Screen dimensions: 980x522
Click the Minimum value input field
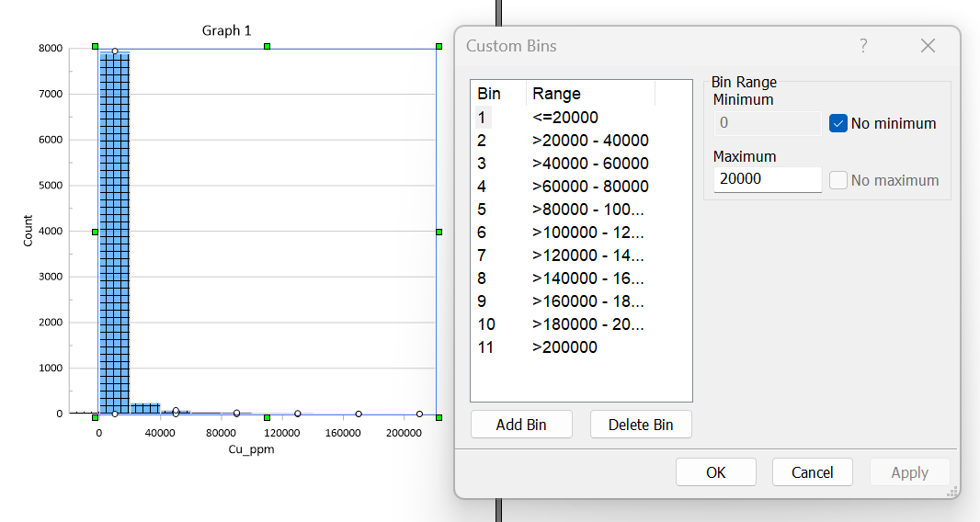click(767, 123)
